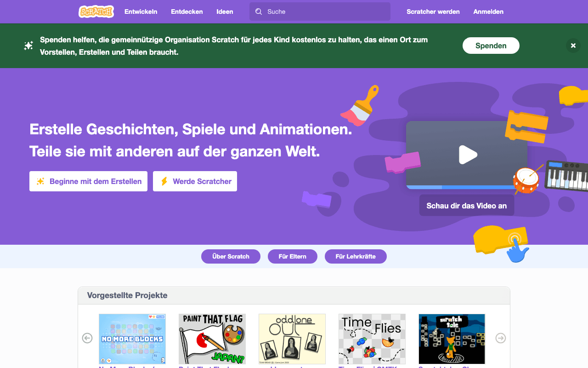Viewport: 588px width, 368px height.
Task: Open the Scratch Tale project thumbnail
Action: point(452,339)
